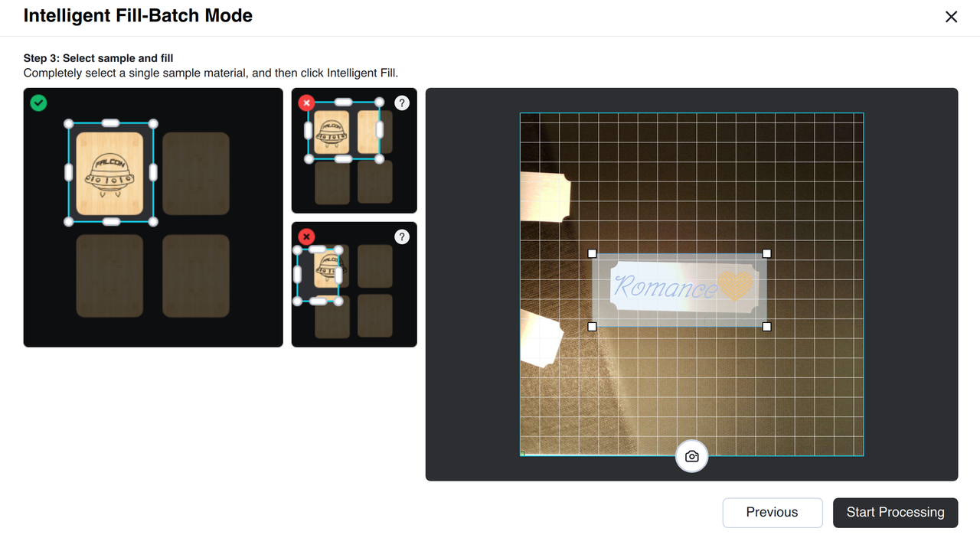The image size is (980, 538).
Task: Click the camera capture icon below the preview
Action: point(692,456)
